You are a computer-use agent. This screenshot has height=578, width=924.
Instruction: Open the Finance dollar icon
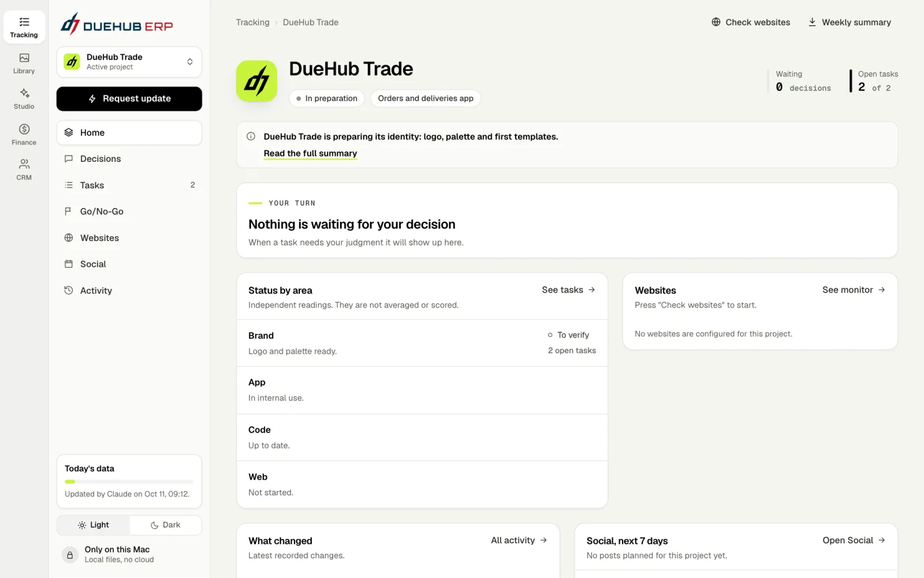[x=24, y=129]
